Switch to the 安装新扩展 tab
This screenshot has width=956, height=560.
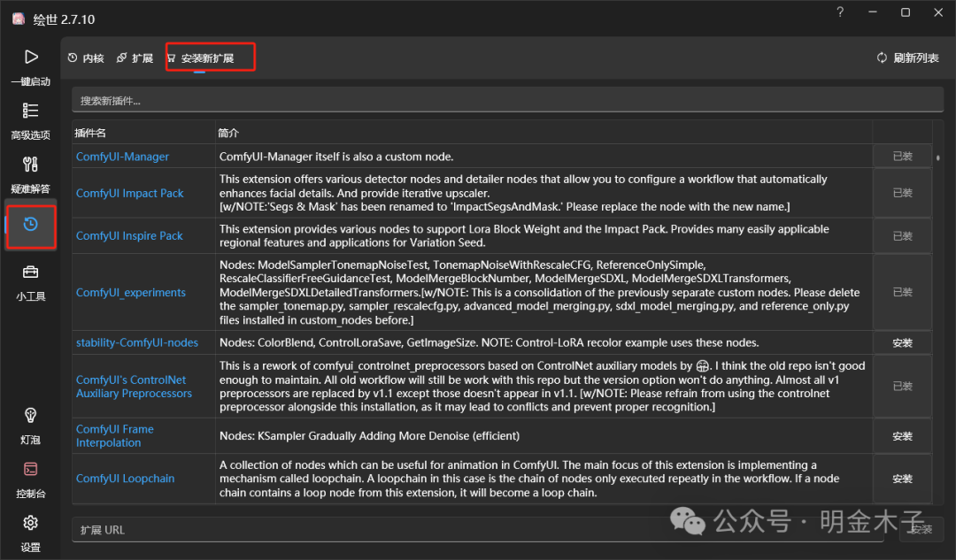[x=201, y=58]
